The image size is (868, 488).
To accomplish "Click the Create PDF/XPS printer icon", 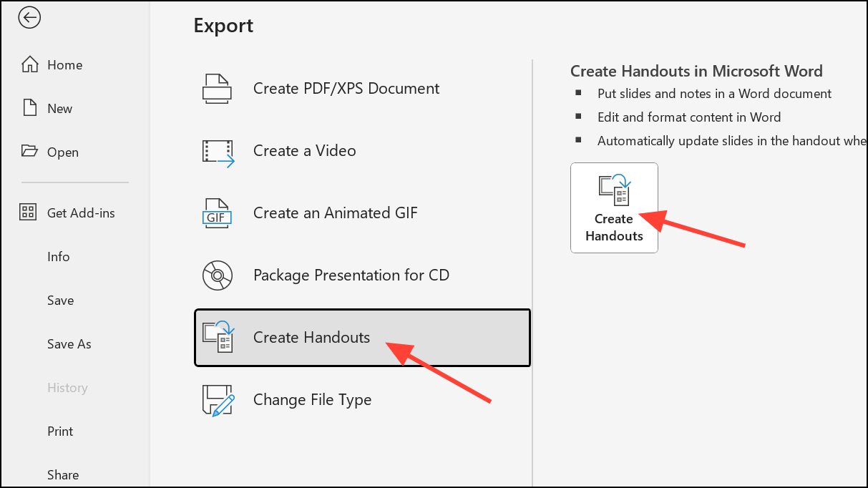I will [217, 89].
